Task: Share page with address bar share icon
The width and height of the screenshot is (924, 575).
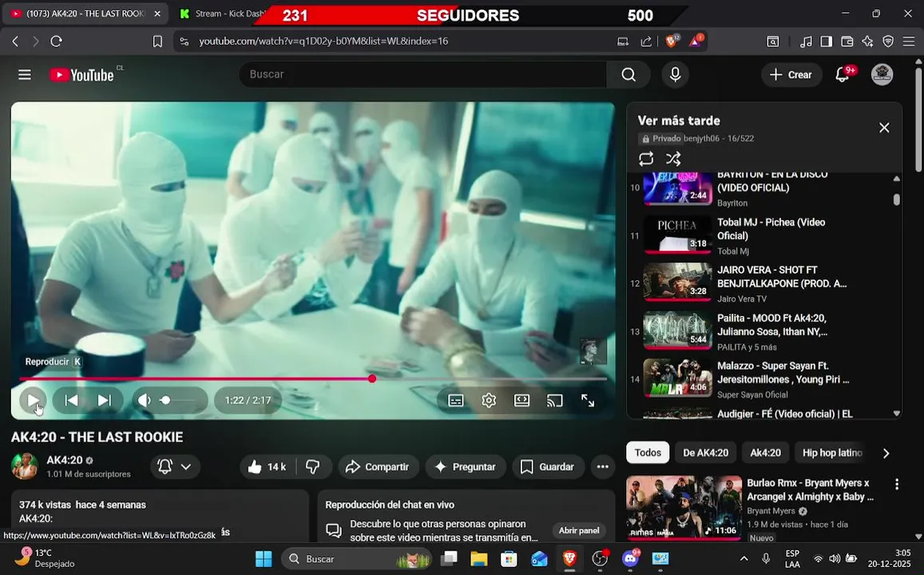Action: [x=646, y=42]
